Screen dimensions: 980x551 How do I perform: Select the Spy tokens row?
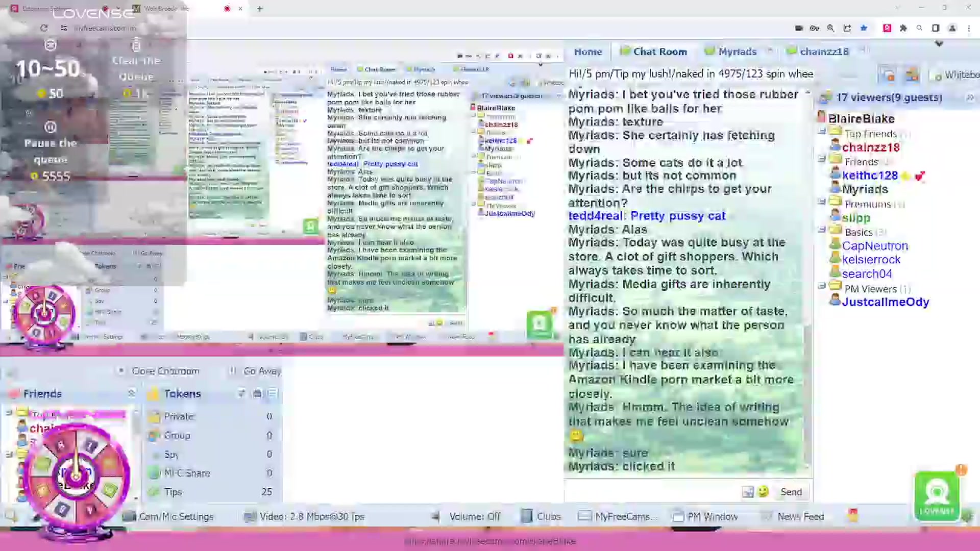click(x=211, y=454)
